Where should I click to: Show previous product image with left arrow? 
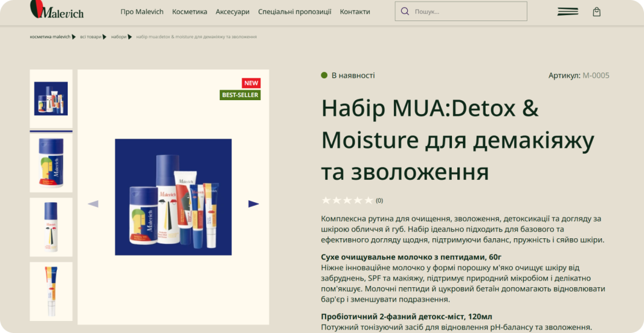point(93,204)
